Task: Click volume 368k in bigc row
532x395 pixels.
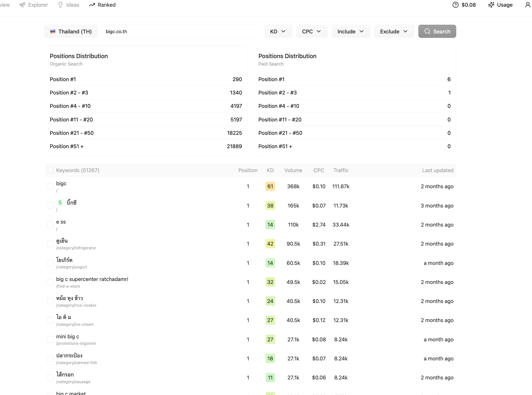Action: 293,186
